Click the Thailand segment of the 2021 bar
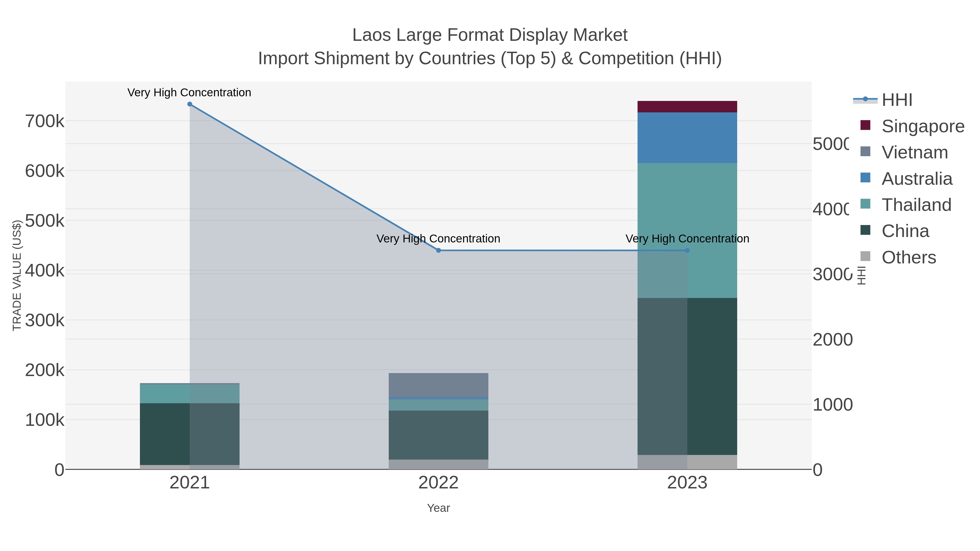 (x=190, y=394)
